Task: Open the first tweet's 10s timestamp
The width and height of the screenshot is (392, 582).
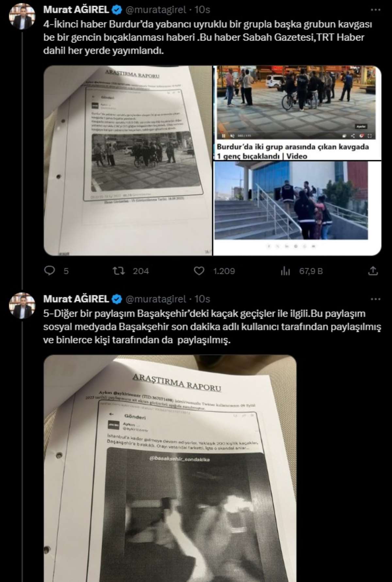Action: (202, 10)
